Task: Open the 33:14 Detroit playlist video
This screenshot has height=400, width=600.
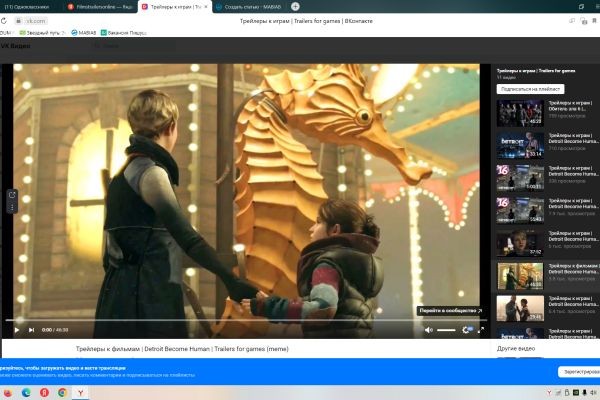Action: tap(520, 146)
